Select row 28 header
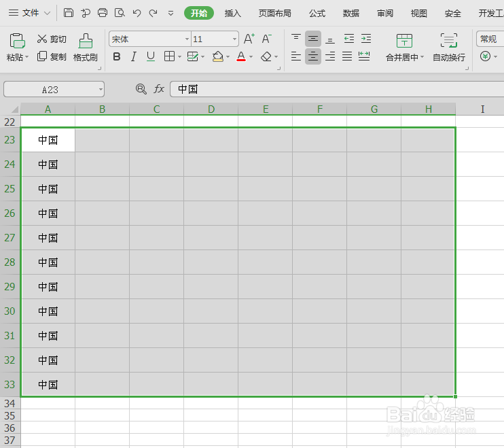Screen dimensions: 504x448 click(10, 262)
